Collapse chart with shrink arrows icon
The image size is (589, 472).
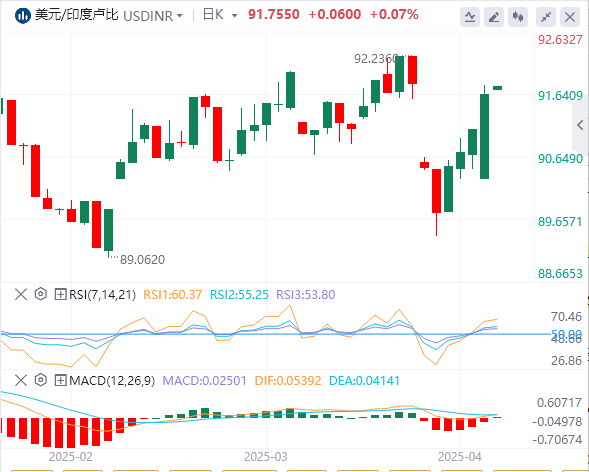(x=546, y=17)
